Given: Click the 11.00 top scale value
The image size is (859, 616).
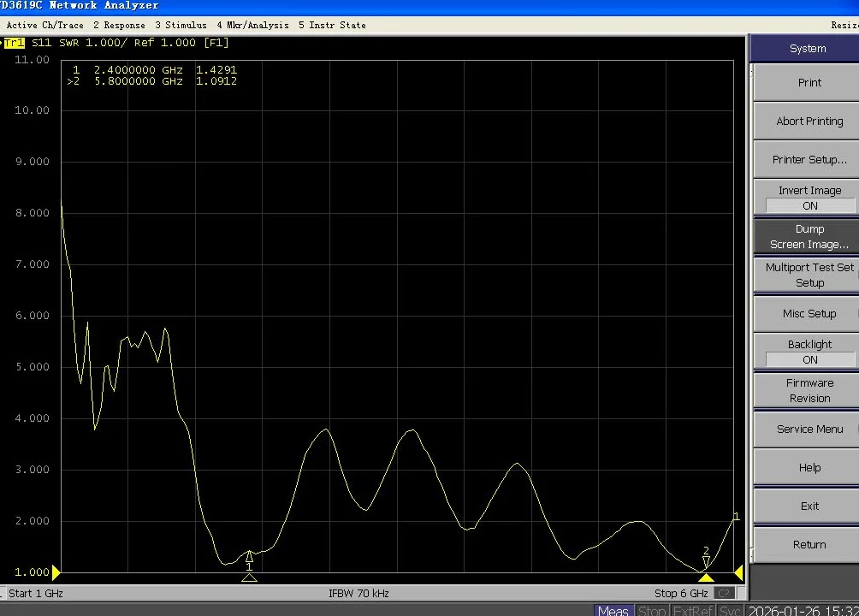Looking at the screenshot, I should (x=32, y=60).
